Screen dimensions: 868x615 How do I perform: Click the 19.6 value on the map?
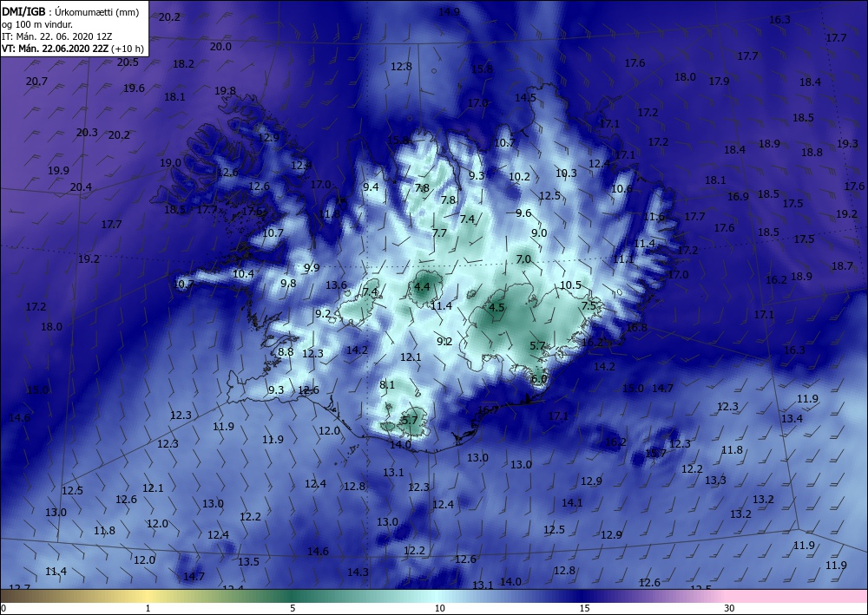(x=134, y=88)
